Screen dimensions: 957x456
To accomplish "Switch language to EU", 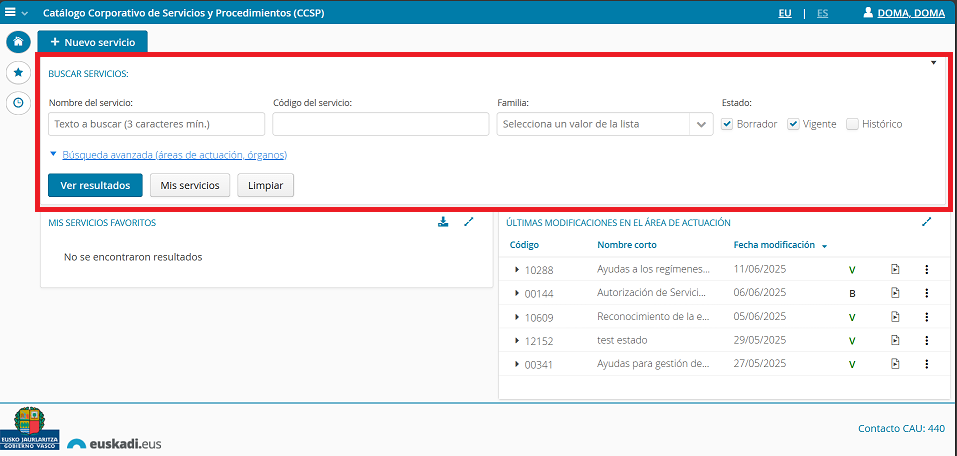I will click(x=785, y=13).
